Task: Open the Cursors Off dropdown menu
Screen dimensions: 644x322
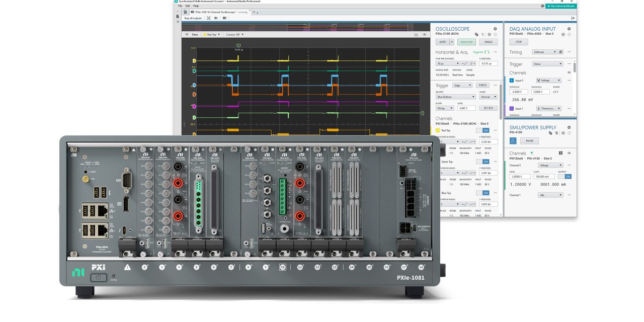Action: [x=234, y=35]
